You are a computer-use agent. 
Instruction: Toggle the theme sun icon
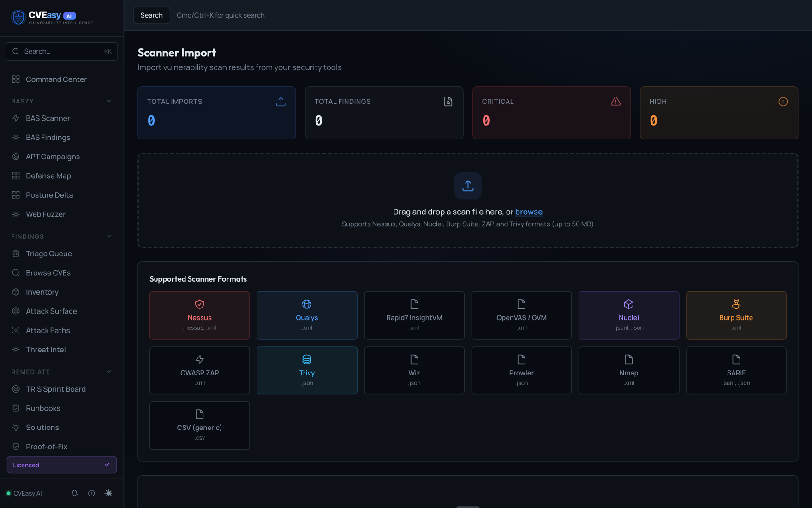[x=108, y=493]
